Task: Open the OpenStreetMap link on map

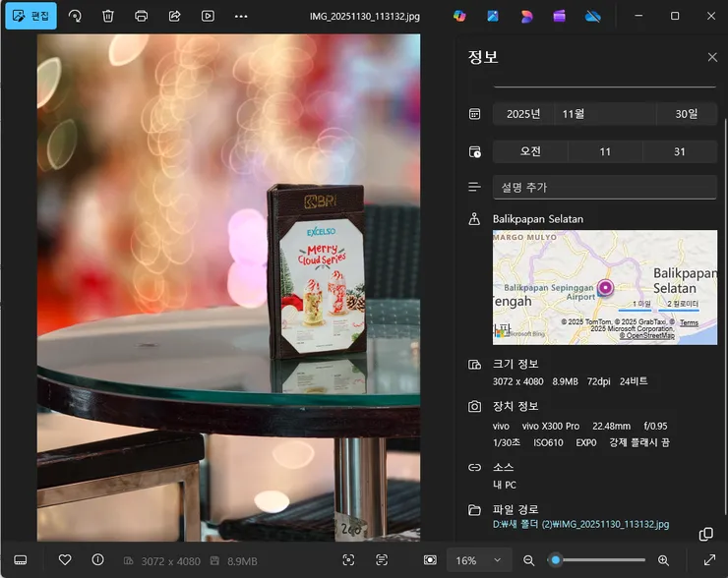Action: 646,335
